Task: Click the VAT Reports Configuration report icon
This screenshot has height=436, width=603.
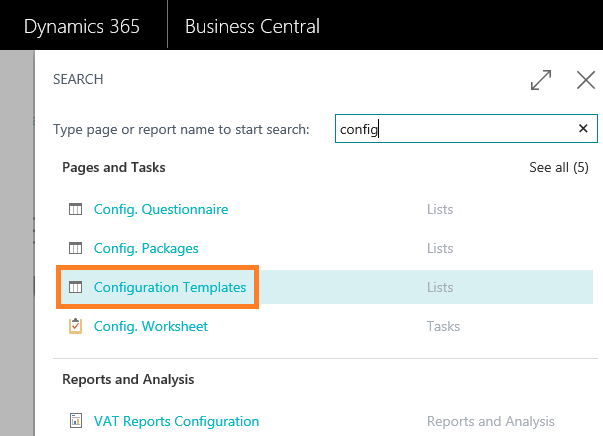Action: [75, 421]
